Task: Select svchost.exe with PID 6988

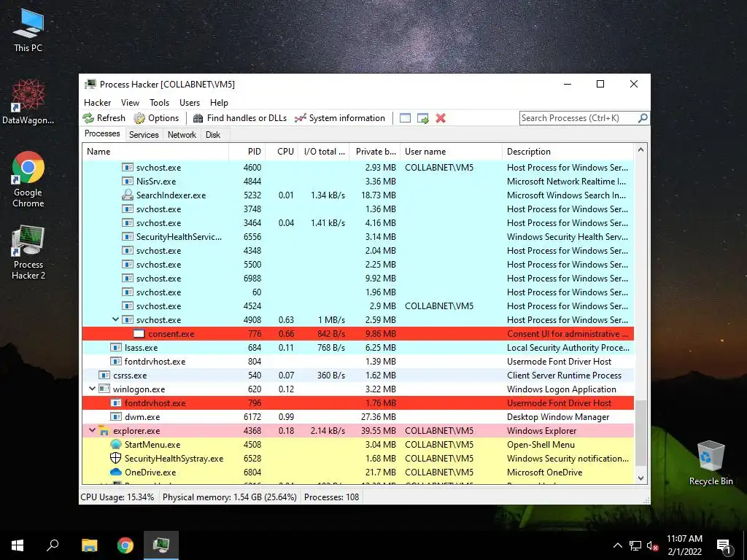Action: [357, 278]
